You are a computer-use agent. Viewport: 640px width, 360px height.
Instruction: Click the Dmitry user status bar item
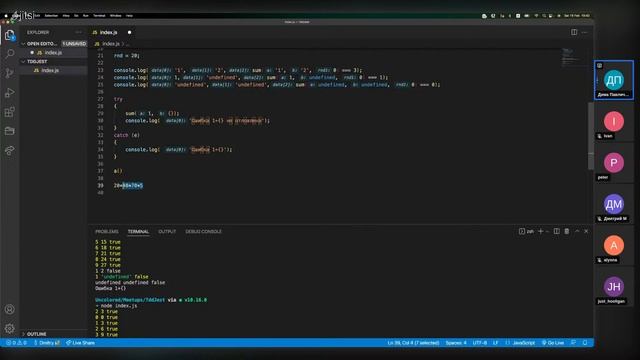(x=47, y=343)
